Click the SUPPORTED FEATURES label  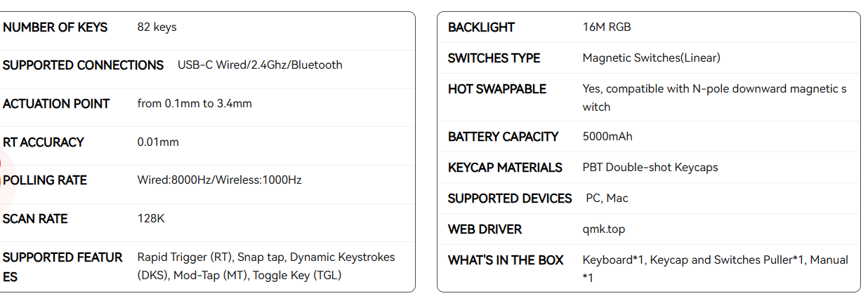63,267
